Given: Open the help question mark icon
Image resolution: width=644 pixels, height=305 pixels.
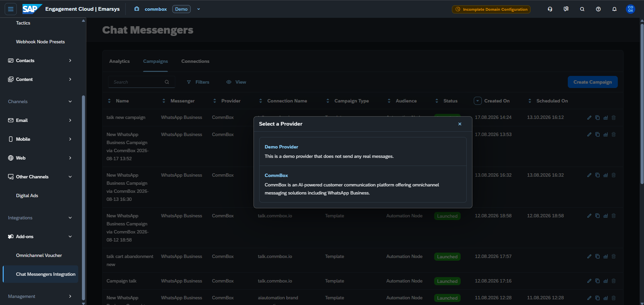Looking at the screenshot, I should pos(598,9).
